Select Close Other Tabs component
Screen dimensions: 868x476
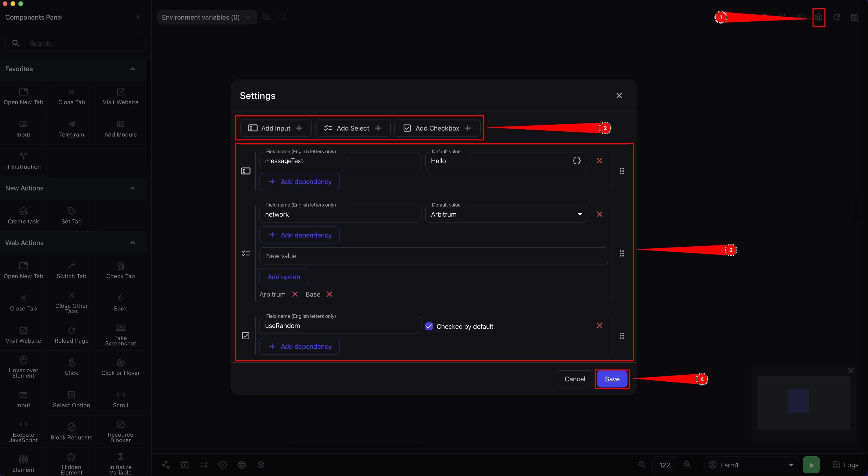click(x=71, y=303)
